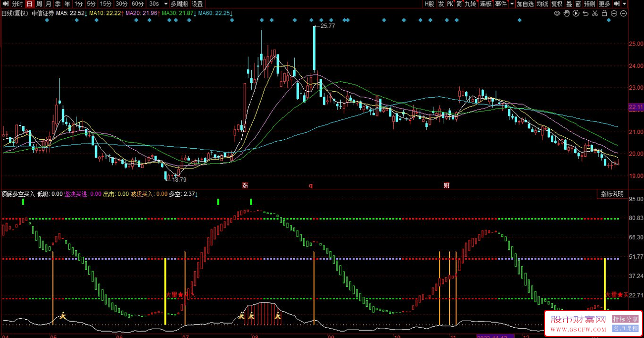Switch to 1分 minute chart
Viewport: 644px width, 338px height.
pos(78,4)
